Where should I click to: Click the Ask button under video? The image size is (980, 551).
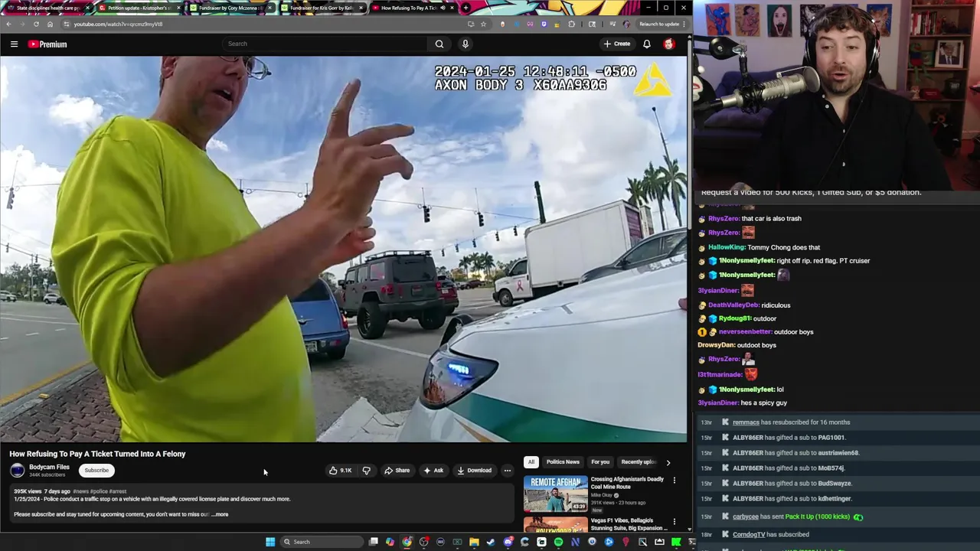point(433,471)
